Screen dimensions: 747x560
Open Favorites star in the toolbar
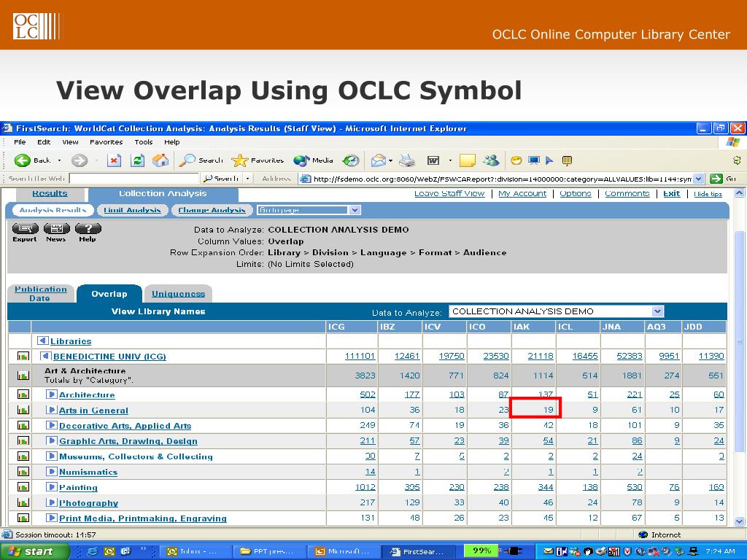[258, 160]
